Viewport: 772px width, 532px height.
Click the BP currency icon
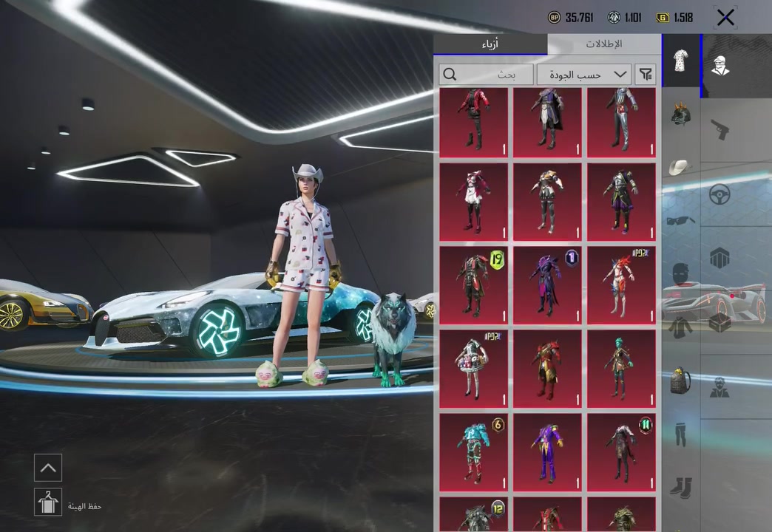coord(555,18)
